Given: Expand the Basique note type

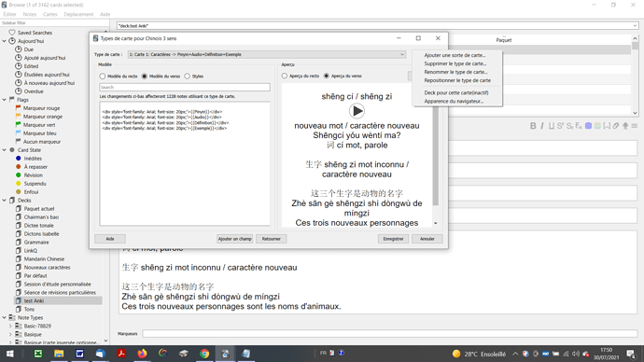Looking at the screenshot, I should coord(10,335).
